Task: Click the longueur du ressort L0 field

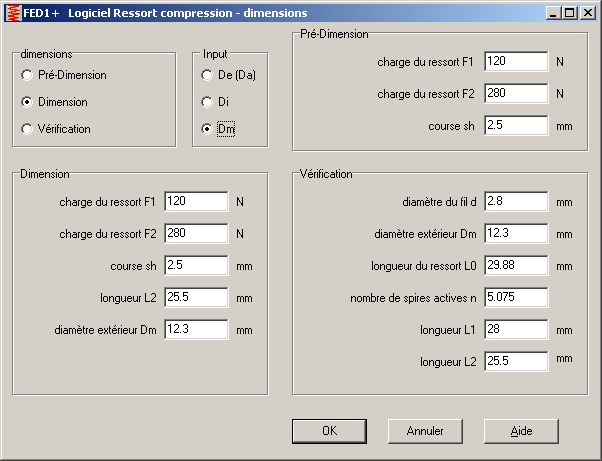Action: pyautogui.click(x=516, y=266)
